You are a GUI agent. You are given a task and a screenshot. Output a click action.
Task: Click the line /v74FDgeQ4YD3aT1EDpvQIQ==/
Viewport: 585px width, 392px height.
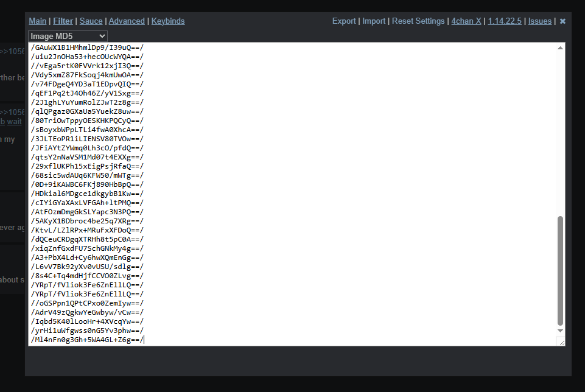(87, 84)
